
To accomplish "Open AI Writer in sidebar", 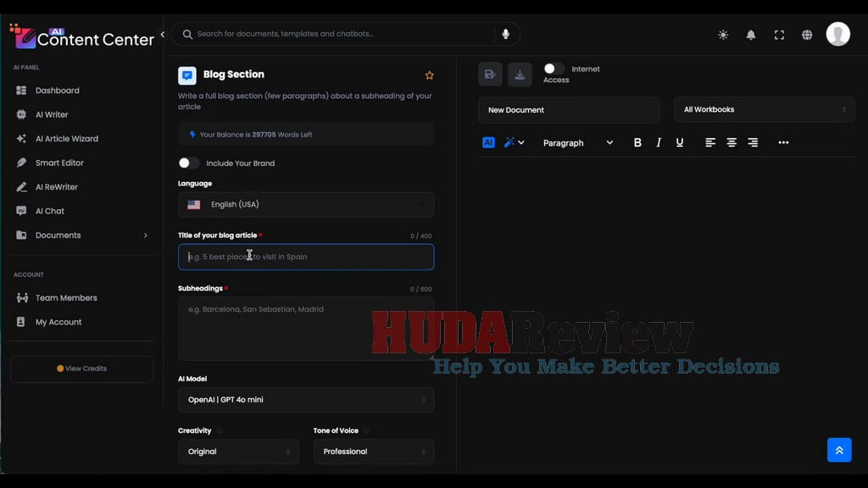I will 52,114.
